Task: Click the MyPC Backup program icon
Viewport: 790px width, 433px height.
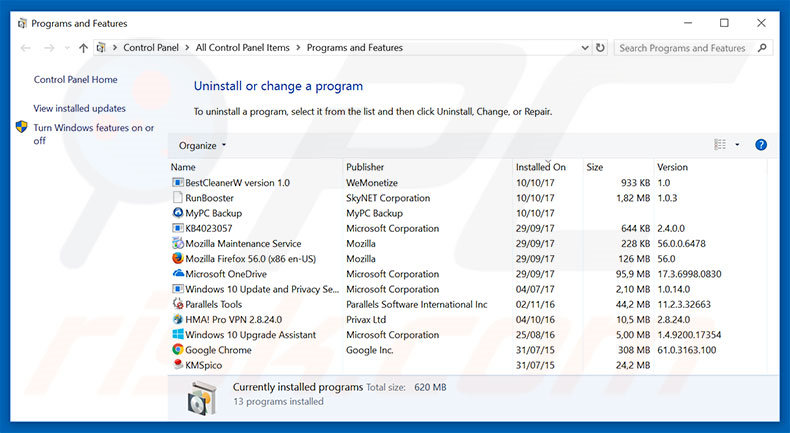Action: point(177,213)
